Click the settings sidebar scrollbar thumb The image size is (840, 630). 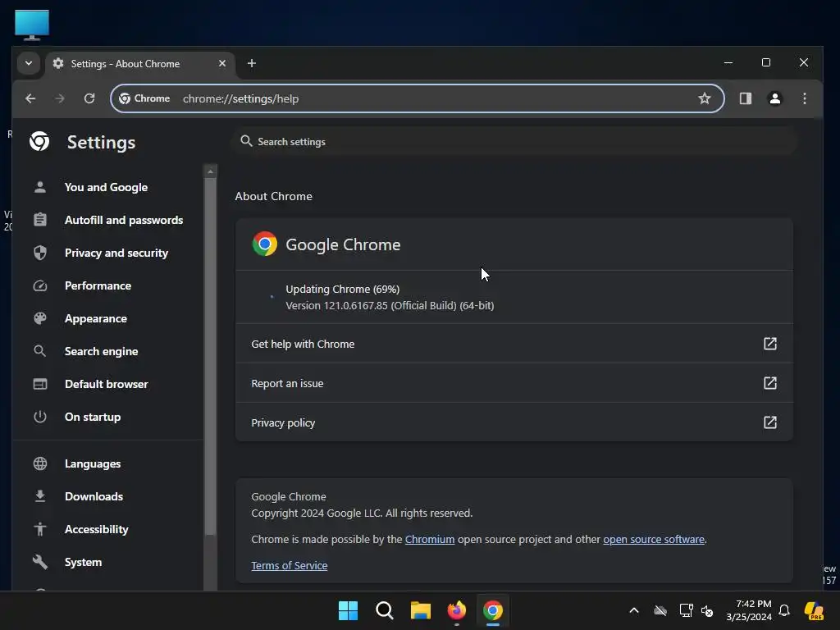211,356
